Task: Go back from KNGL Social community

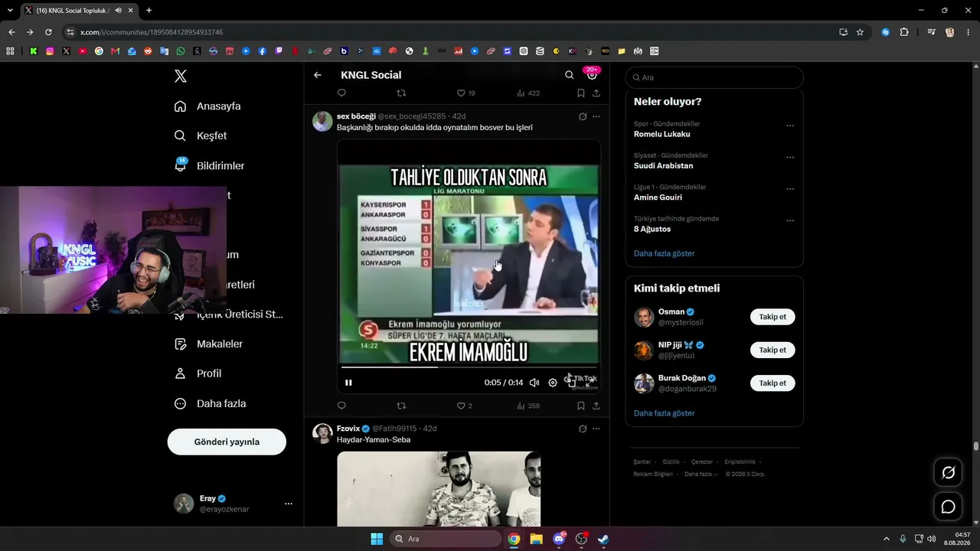Action: [x=318, y=75]
